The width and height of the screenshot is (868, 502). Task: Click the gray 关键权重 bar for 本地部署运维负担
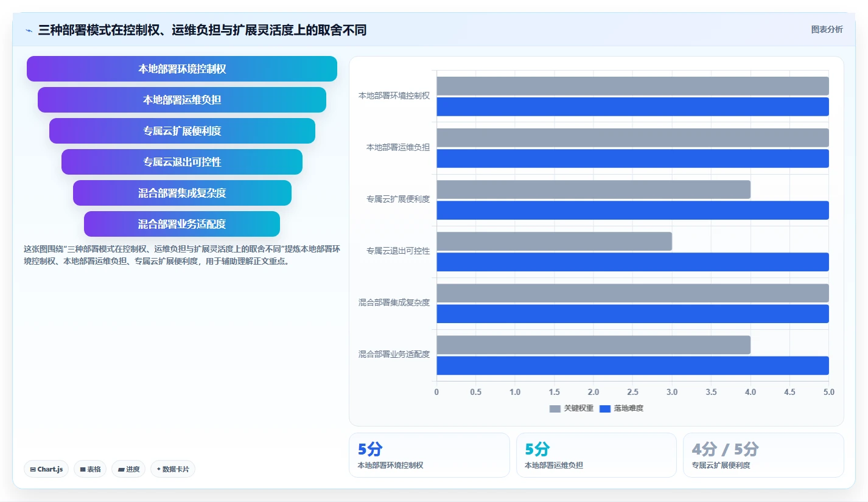[632, 138]
